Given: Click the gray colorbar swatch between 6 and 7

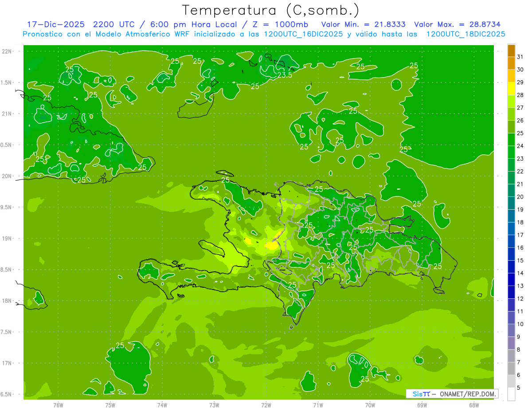Looking at the screenshot, I should click(x=511, y=369).
